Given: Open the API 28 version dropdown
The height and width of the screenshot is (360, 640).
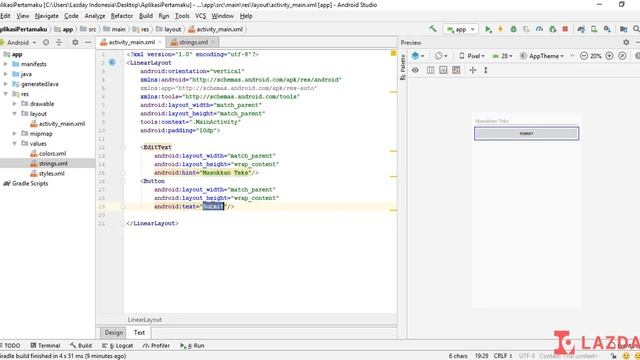Looking at the screenshot, I should (x=502, y=56).
